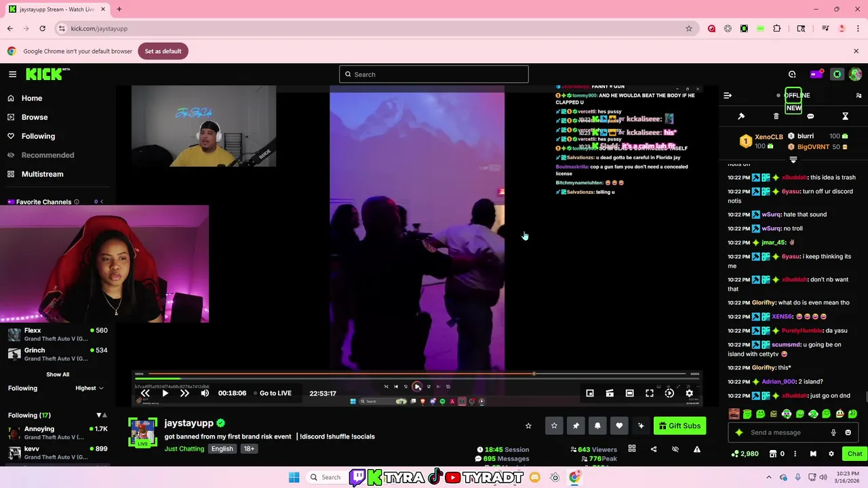The height and width of the screenshot is (488, 868).
Task: Open Following in sidebar
Action: click(38, 136)
